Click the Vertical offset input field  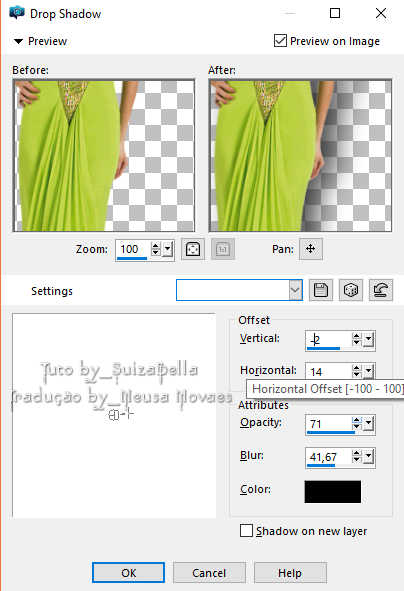click(x=328, y=340)
